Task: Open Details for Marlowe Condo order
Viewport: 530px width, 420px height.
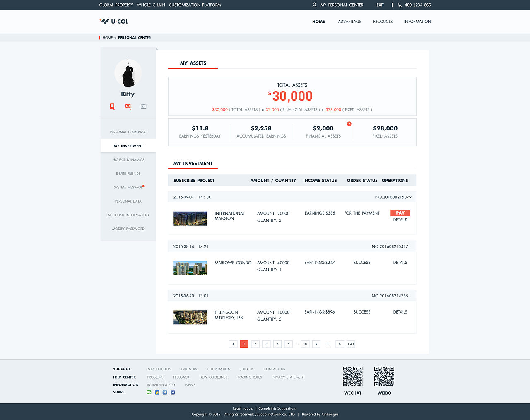Action: click(400, 263)
